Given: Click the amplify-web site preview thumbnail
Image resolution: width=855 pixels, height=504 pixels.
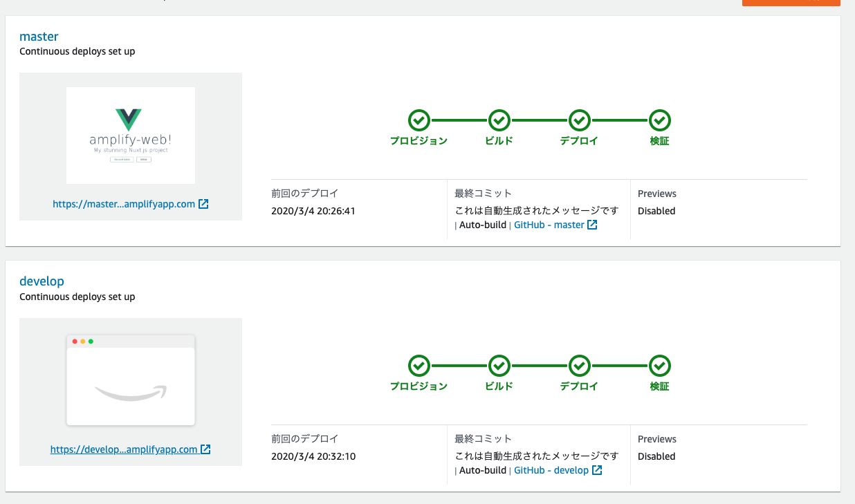Looking at the screenshot, I should 130,135.
